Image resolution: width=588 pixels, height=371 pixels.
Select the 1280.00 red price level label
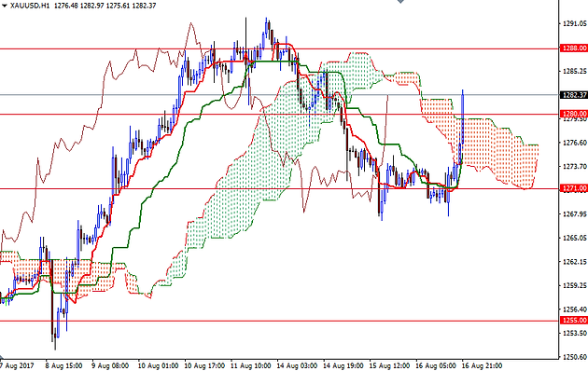coord(574,114)
